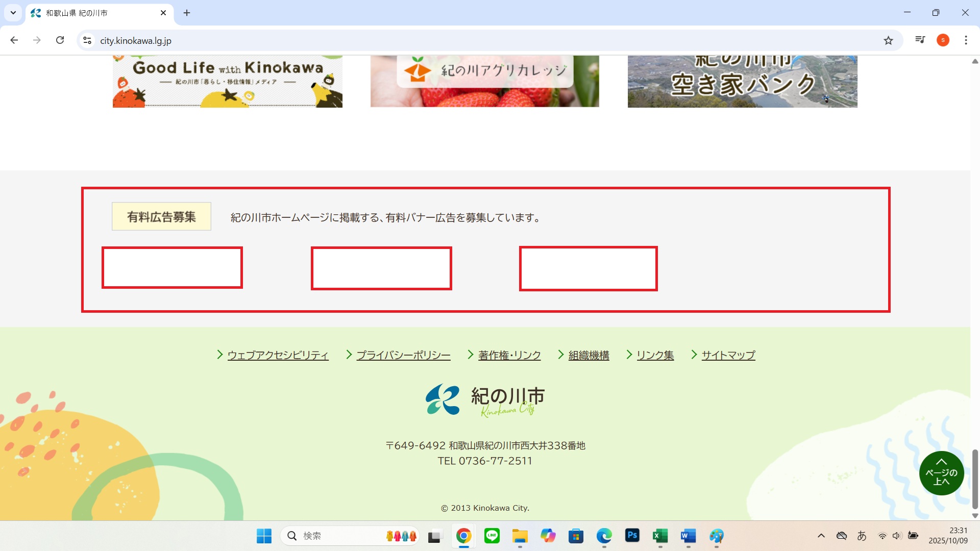
Task: Open LINE app in taskbar
Action: coord(492,536)
